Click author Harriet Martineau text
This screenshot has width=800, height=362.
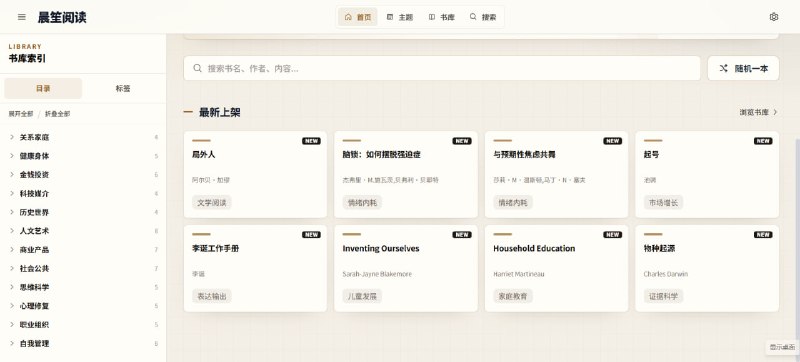coord(519,274)
